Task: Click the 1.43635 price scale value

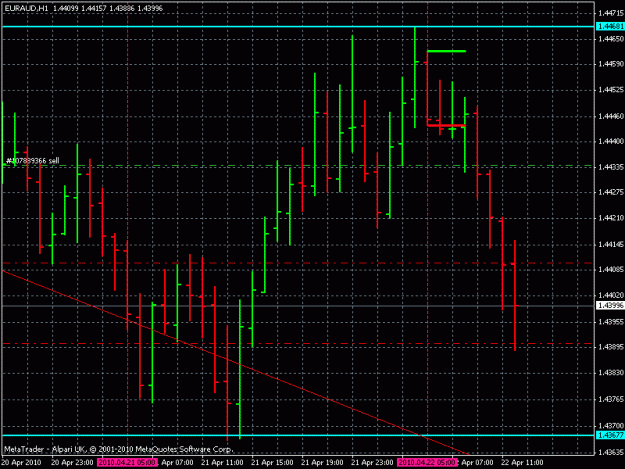Action: (611, 452)
